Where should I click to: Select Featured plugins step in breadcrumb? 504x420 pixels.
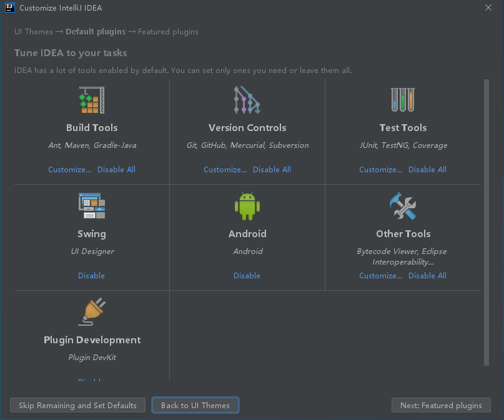tap(168, 31)
